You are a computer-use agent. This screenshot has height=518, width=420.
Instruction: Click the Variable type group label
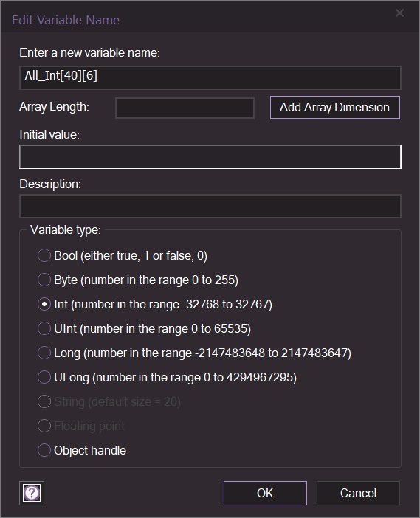[66, 230]
